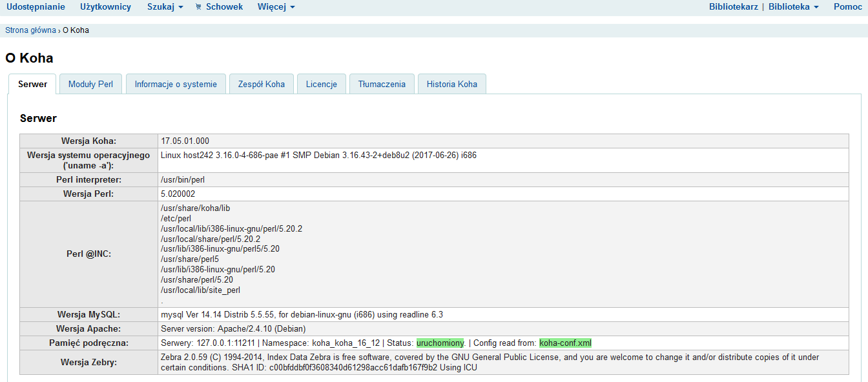Screen dimensions: 868x382
Task: View the Zespół Koha tab
Action: [x=261, y=85]
